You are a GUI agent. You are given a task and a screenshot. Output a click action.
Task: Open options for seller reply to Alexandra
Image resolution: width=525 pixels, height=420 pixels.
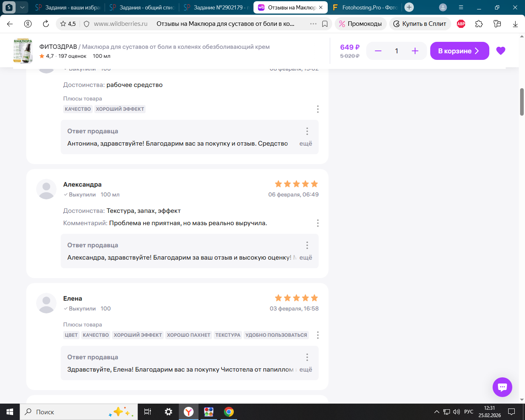[x=307, y=245]
